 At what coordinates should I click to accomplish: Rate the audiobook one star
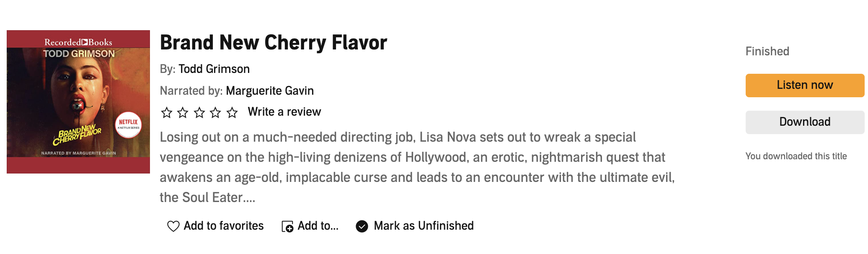point(167,112)
